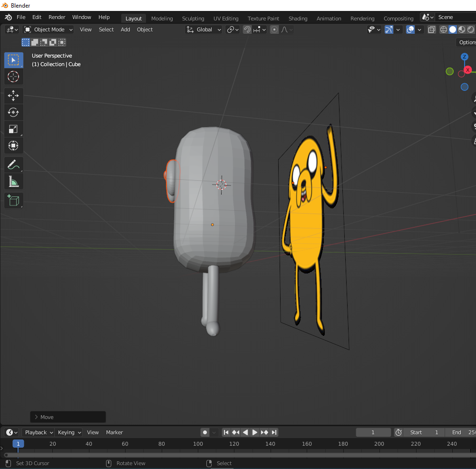Screen dimensions: 476x469
Task: Click the current frame number field
Action: point(373,432)
